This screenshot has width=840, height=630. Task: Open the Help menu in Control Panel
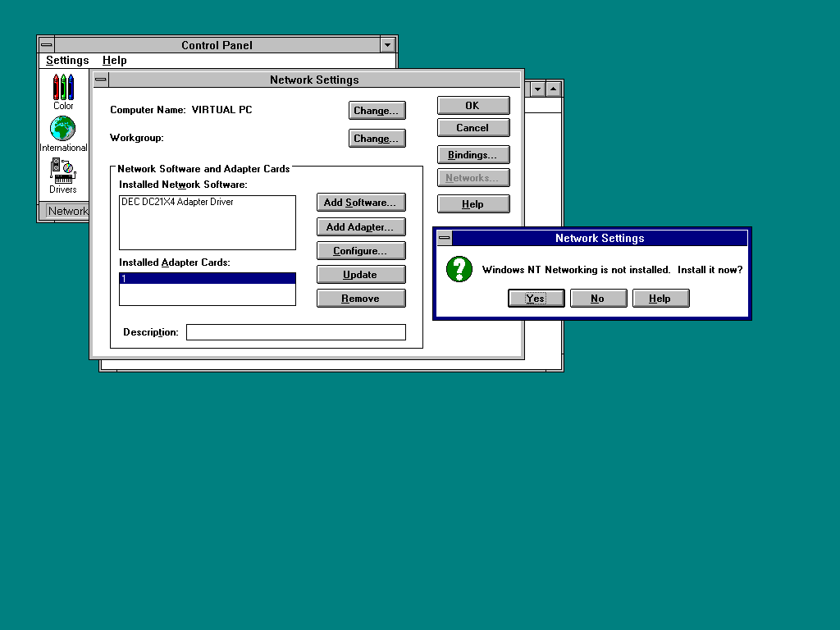click(x=115, y=61)
